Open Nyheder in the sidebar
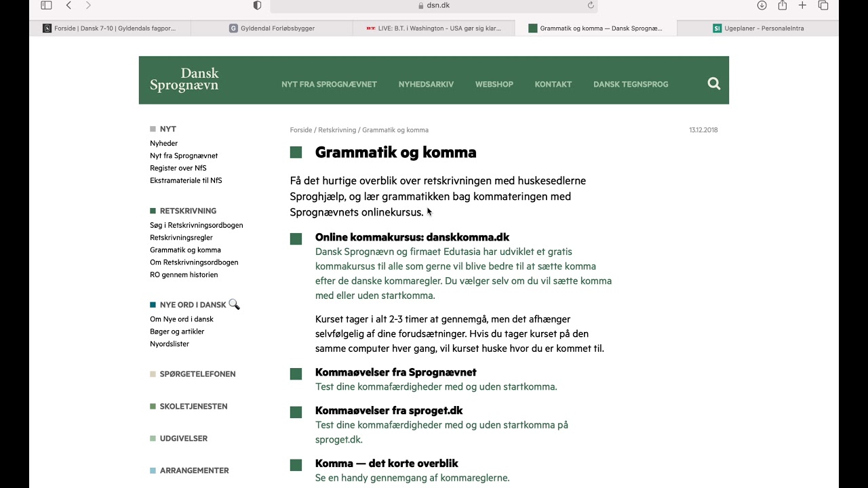Screen dimensions: 868x488 pos(163,144)
